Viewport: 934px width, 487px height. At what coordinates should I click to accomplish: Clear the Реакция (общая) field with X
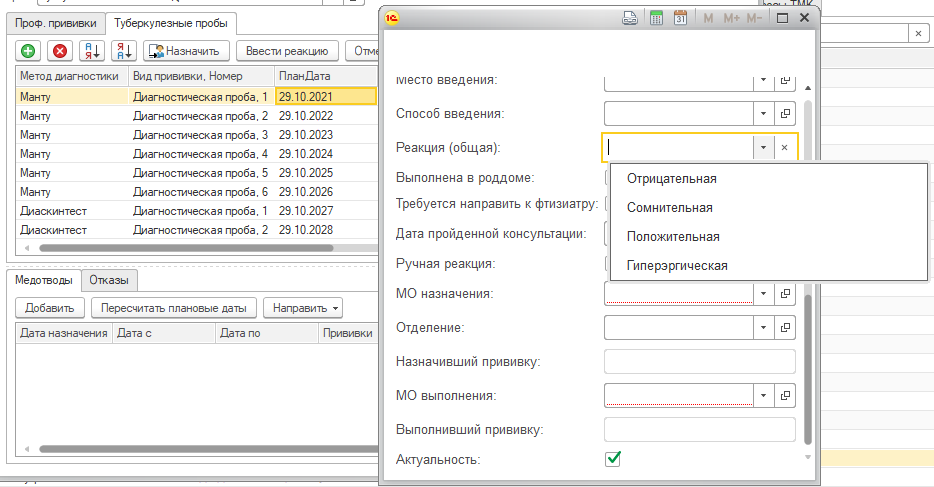(785, 147)
